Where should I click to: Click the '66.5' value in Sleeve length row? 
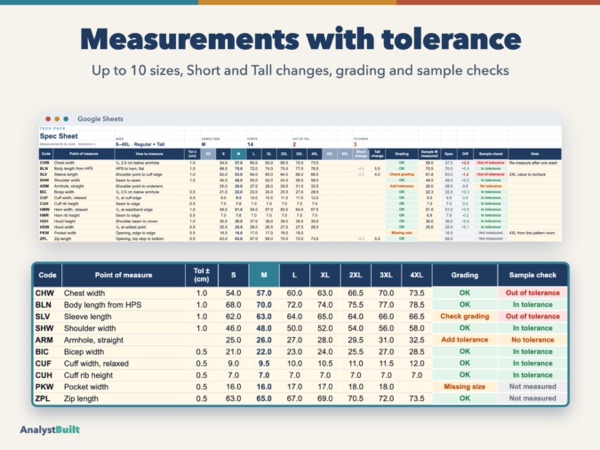(x=417, y=317)
